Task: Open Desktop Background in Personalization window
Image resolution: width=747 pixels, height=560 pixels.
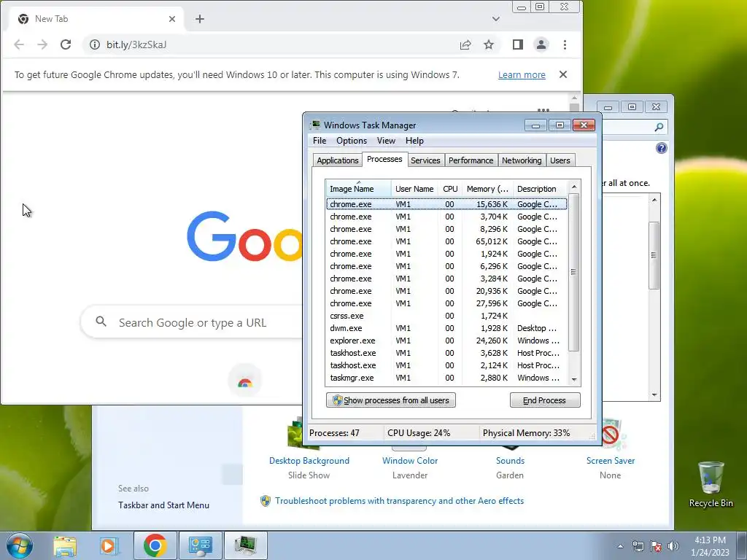Action: [x=309, y=461]
